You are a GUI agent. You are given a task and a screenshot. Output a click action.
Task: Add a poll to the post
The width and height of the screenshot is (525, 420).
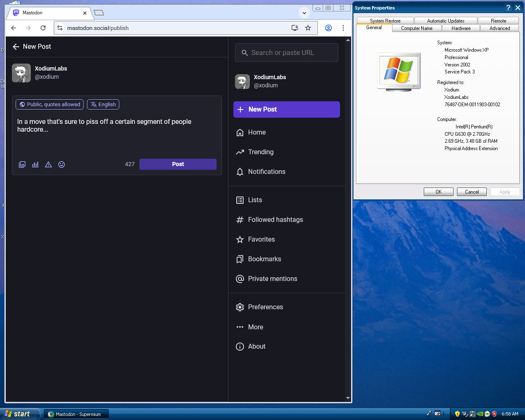point(35,164)
